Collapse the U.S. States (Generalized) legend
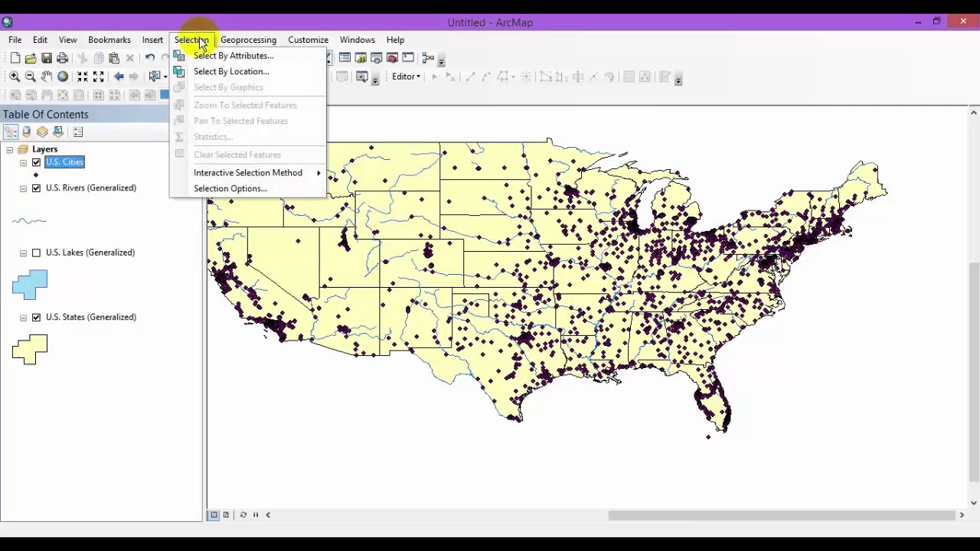The image size is (980, 551). pyautogui.click(x=23, y=318)
